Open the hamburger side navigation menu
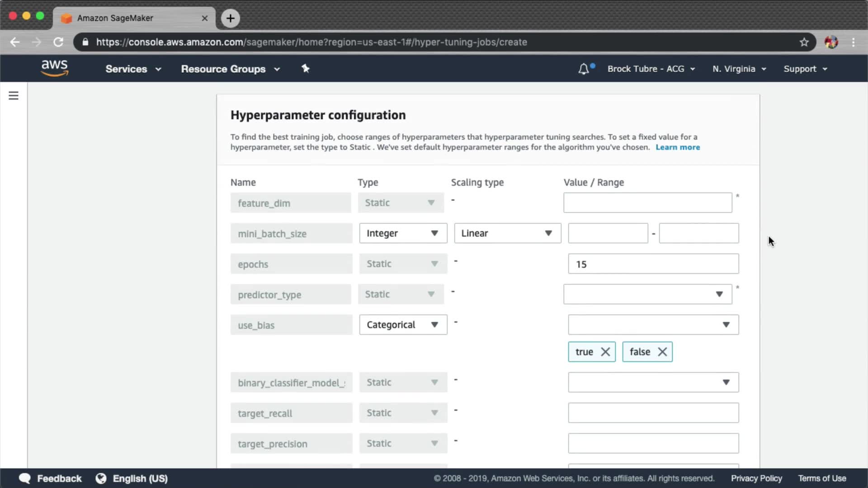This screenshot has width=868, height=488. (14, 96)
